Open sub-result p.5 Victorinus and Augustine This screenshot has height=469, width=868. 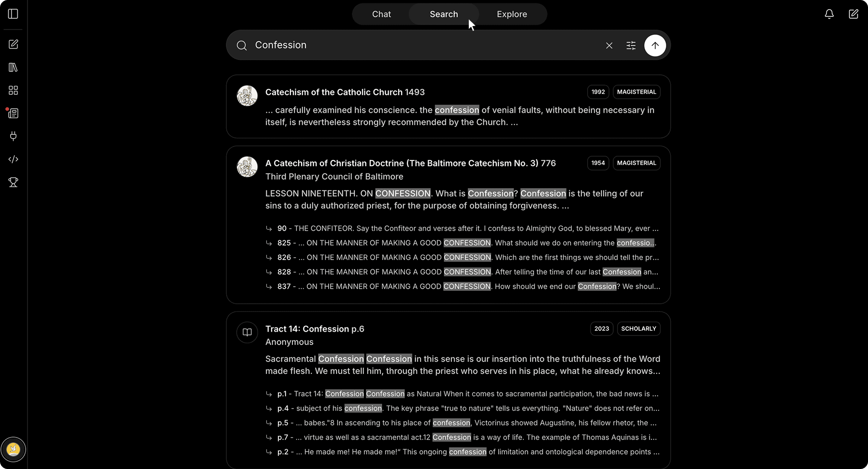point(463,423)
